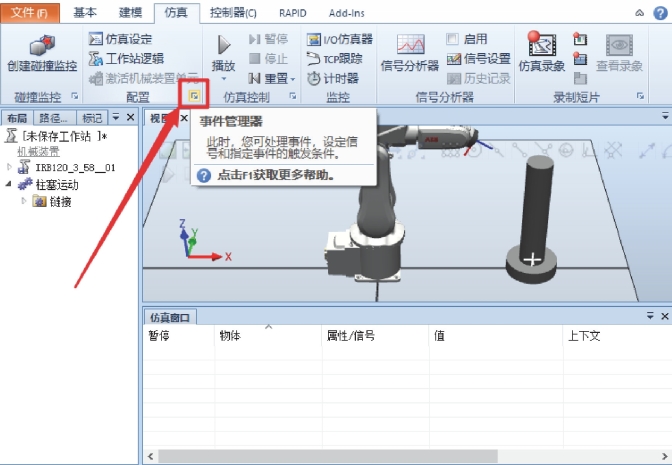Collapse the 柱塞运动 tree node
The height and width of the screenshot is (465, 672).
coord(9,184)
